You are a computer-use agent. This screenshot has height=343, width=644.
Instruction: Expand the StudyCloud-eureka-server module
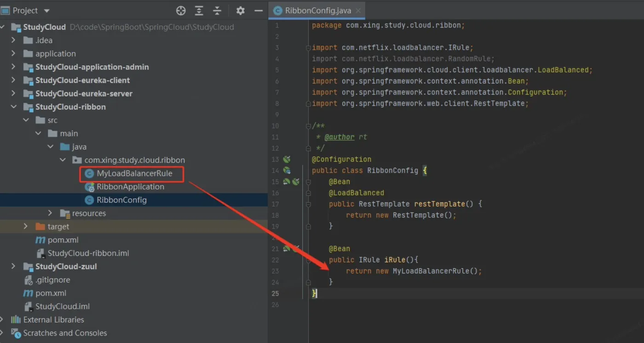[14, 94]
